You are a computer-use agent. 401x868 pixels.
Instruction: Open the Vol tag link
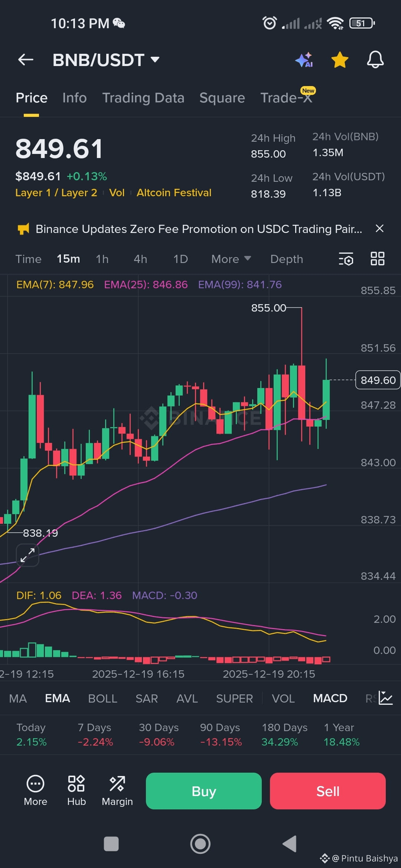coord(117,193)
